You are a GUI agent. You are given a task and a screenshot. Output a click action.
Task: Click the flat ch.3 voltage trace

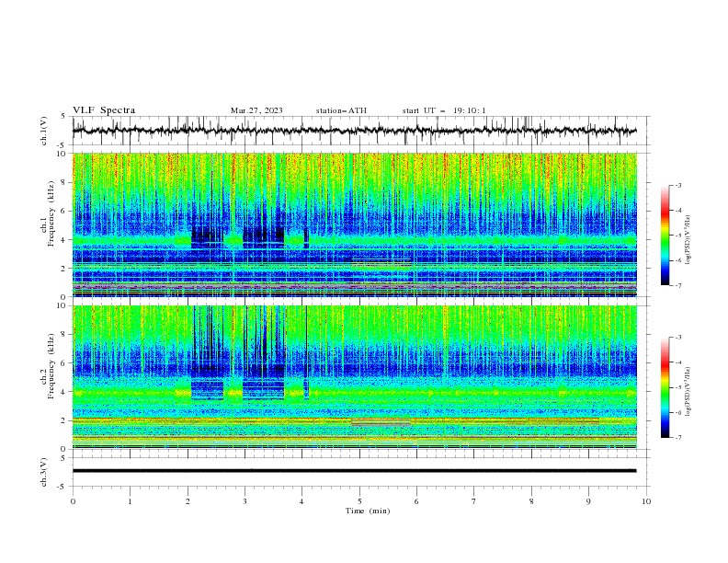coord(354,471)
